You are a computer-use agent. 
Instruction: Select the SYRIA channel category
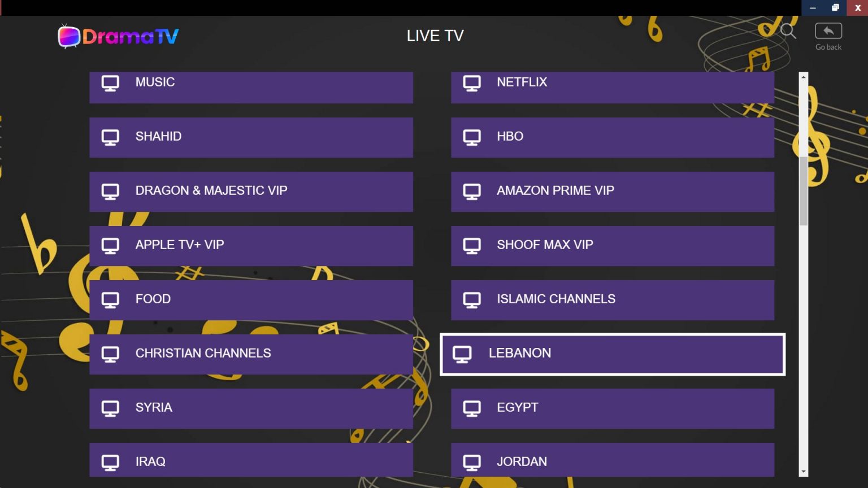coord(251,408)
